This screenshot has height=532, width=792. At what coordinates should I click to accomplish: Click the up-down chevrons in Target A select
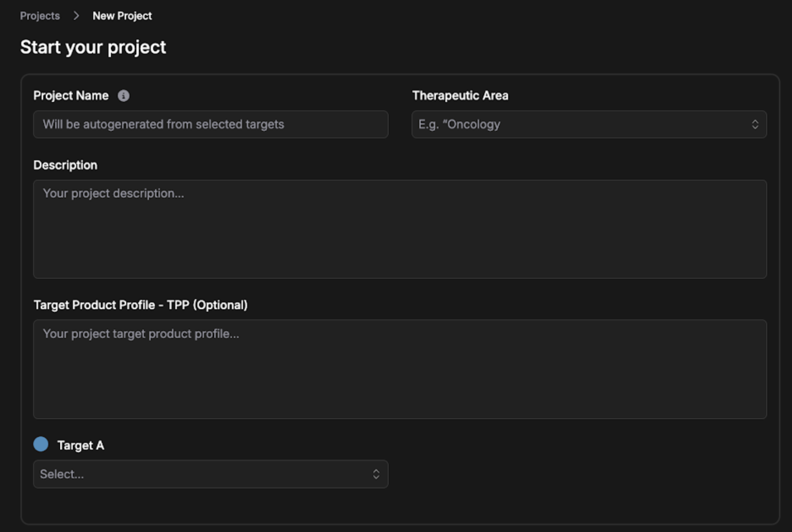click(x=376, y=474)
